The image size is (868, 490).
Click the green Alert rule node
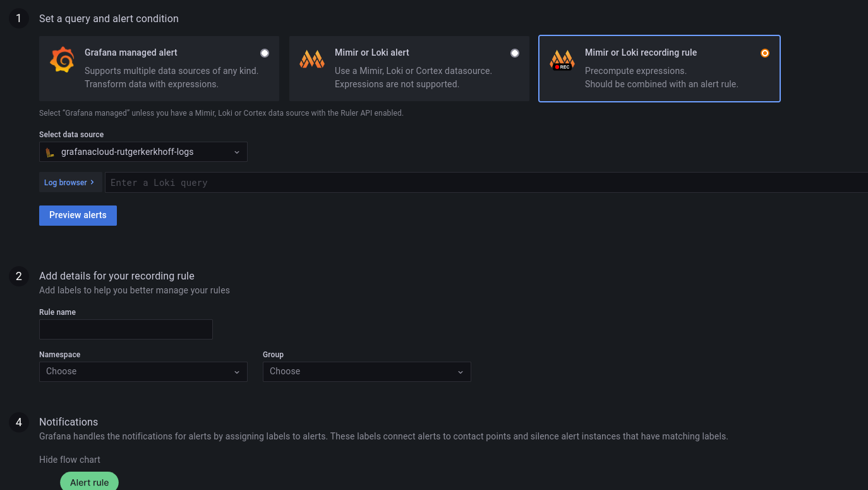point(89,482)
